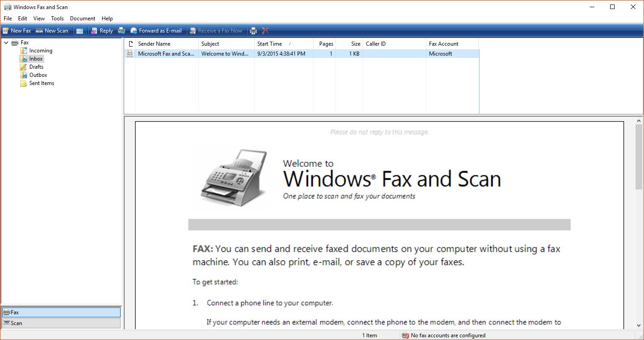Select the Fax view in bottom pane
This screenshot has height=340, width=644.
click(61, 312)
